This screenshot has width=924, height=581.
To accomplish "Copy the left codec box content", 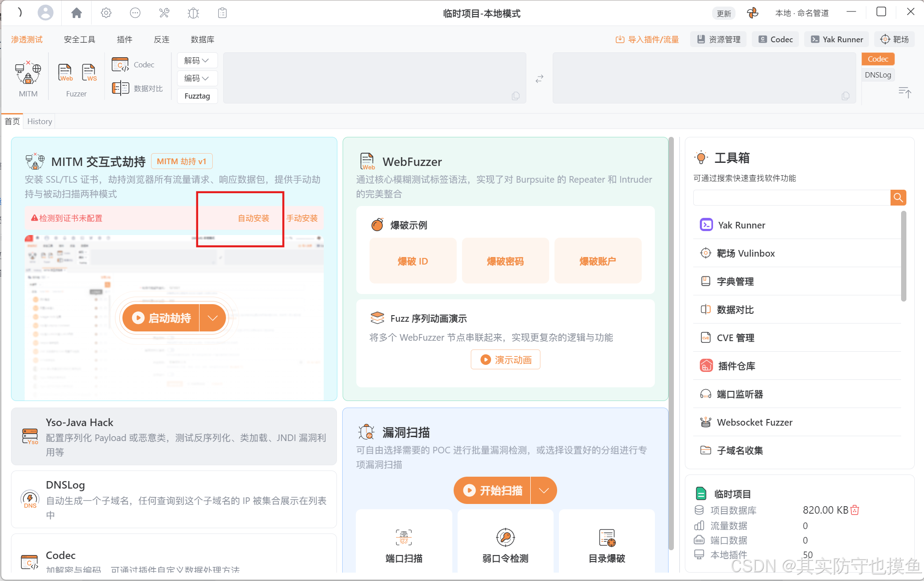I will [516, 96].
